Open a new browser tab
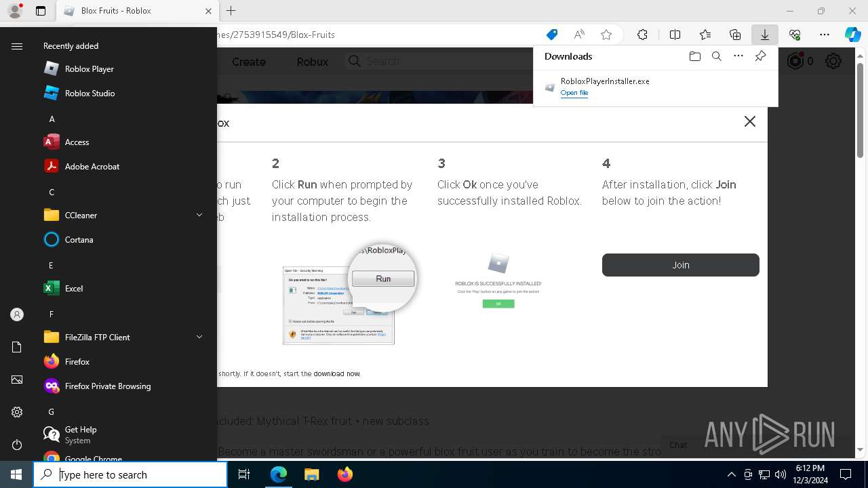Screen dimensions: 868x488 (x=231, y=11)
